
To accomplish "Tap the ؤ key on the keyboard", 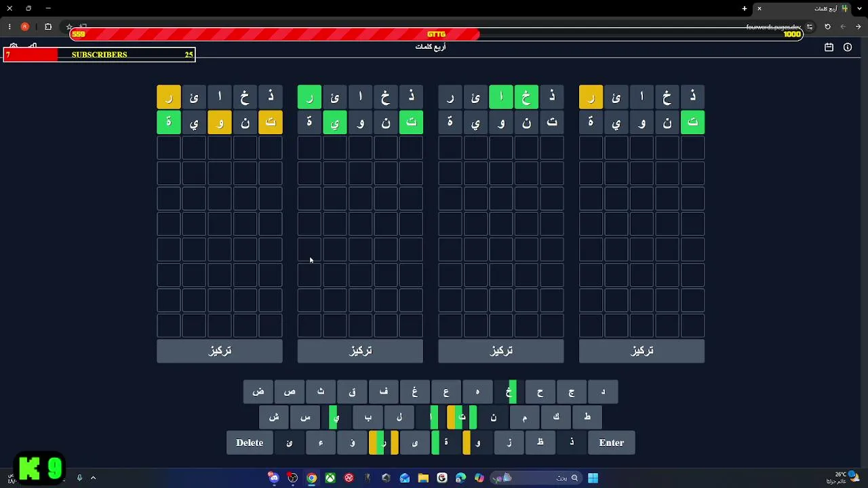I will pos(352,443).
